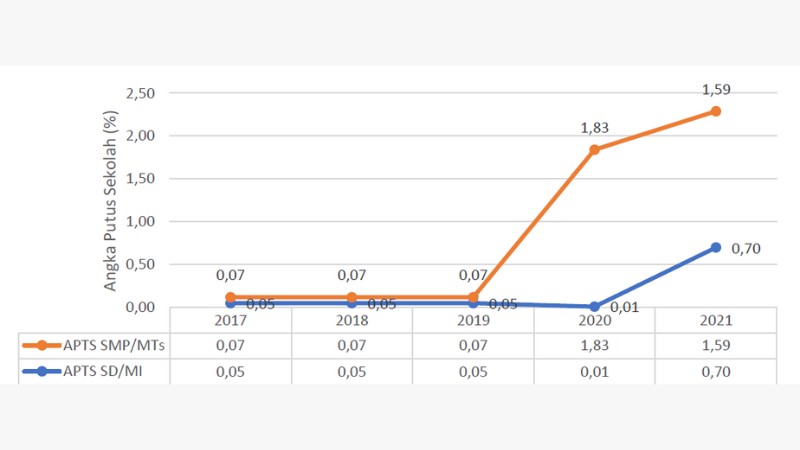Select the 1,59 data label above the orange line
This screenshot has width=800, height=450.
(x=716, y=88)
